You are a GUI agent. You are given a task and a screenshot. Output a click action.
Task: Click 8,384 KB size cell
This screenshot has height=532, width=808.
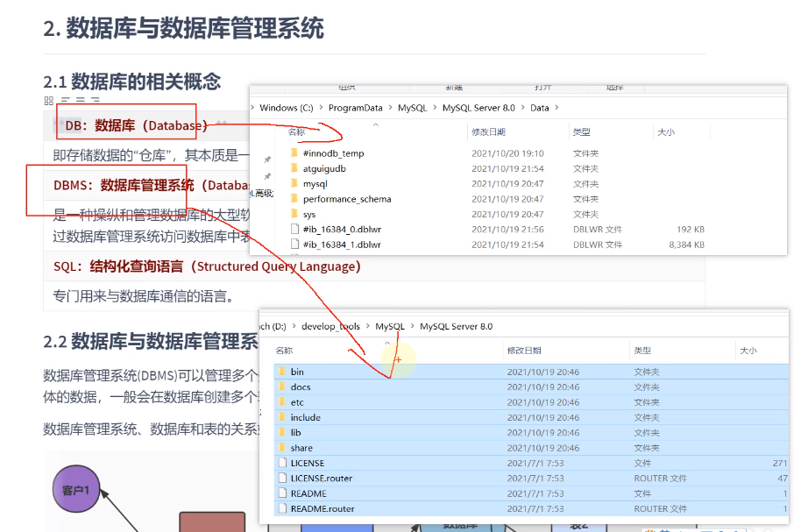(686, 245)
